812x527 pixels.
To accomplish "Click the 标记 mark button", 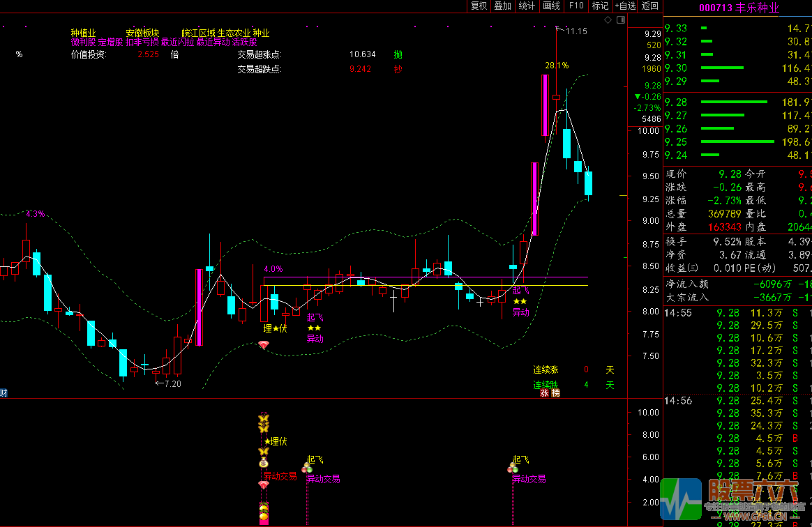I will [600, 6].
